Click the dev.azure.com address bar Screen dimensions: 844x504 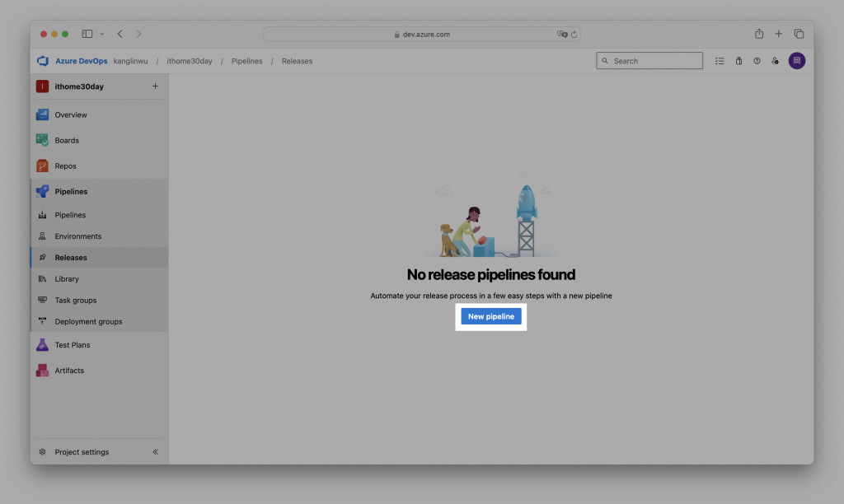pos(421,34)
